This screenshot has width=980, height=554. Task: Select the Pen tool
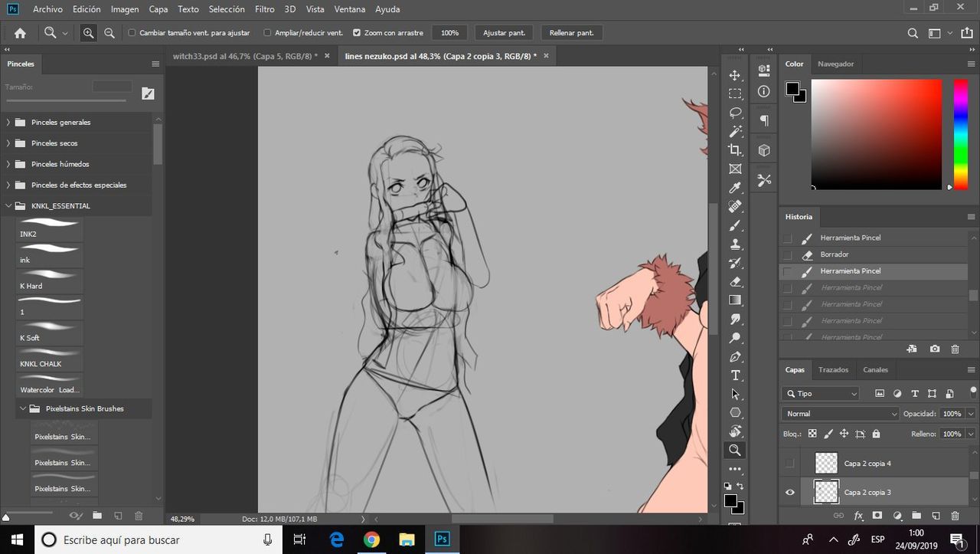735,356
